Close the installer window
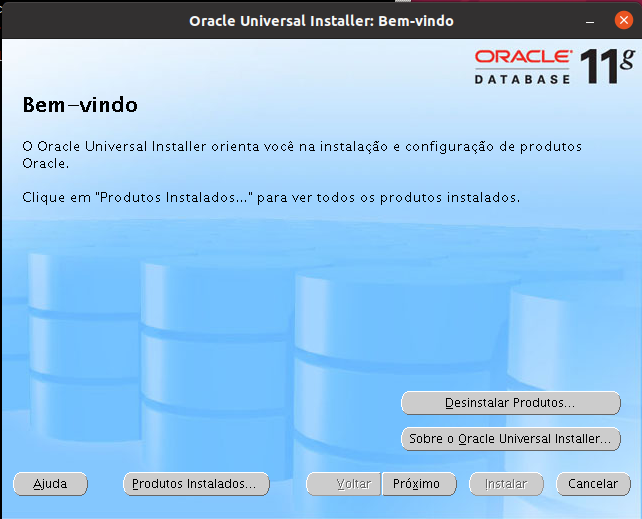Viewport: 642px width, 519px height. (623, 20)
